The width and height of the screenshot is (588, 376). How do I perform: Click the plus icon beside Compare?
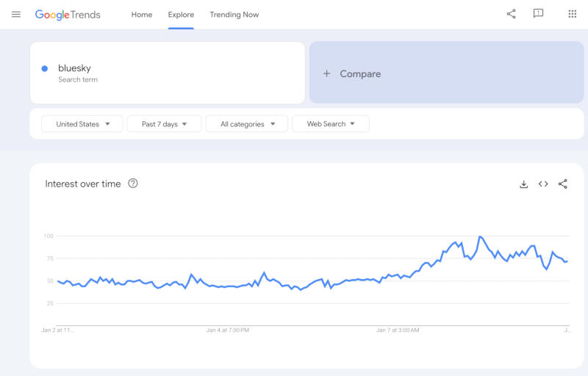(327, 73)
